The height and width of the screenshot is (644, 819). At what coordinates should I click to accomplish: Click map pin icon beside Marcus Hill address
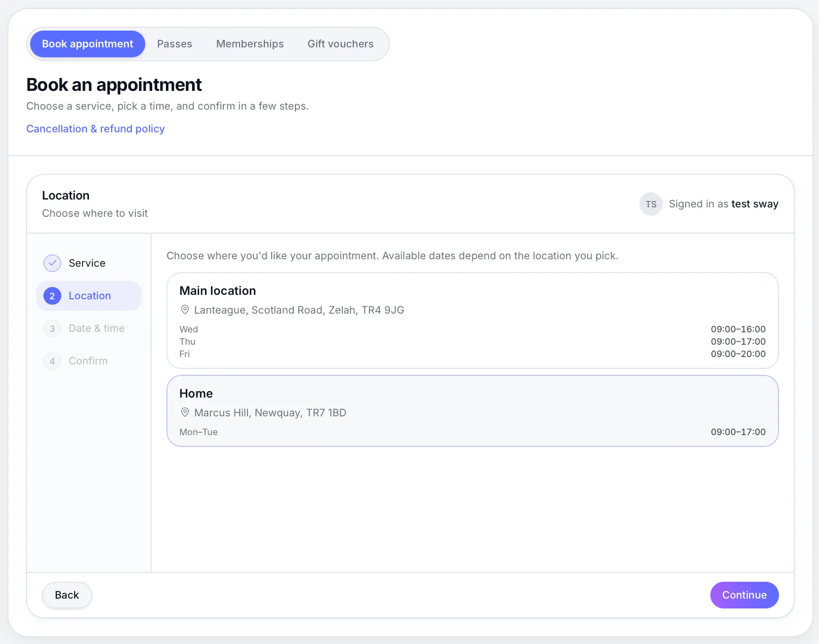185,412
